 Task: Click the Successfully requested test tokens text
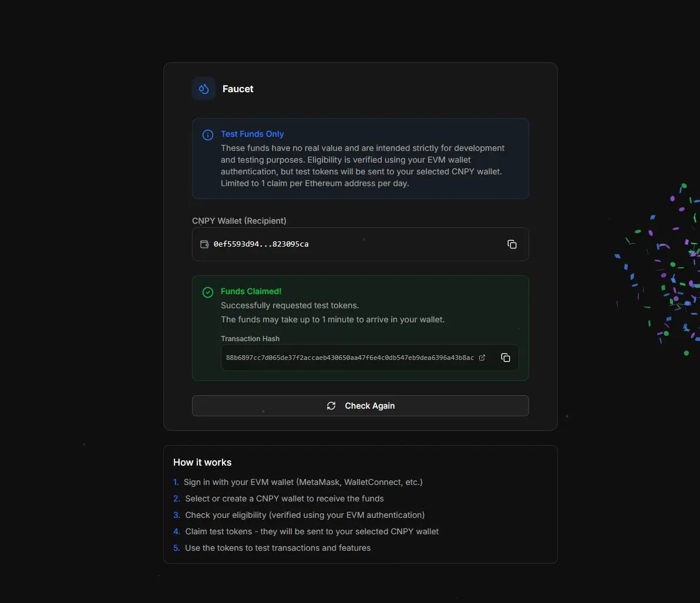(290, 305)
